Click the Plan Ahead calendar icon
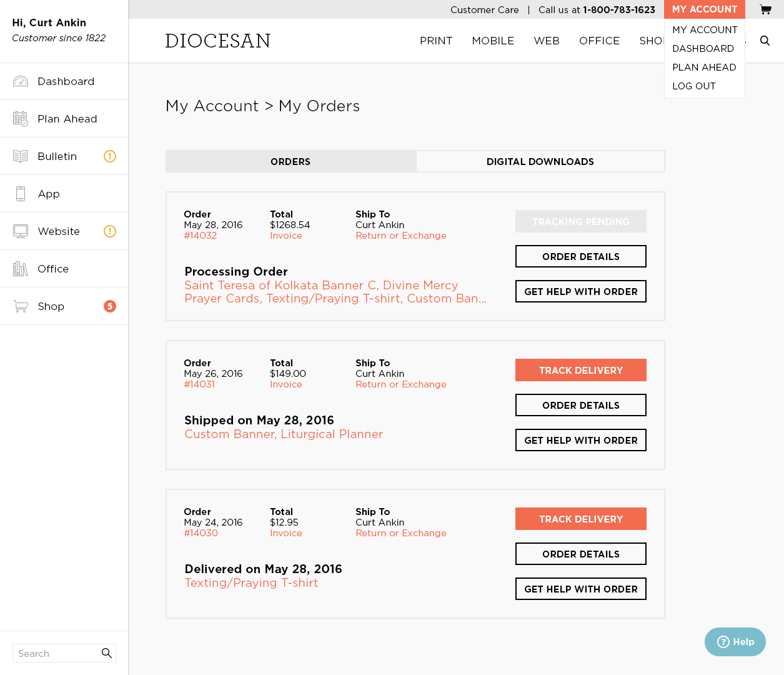The image size is (784, 675). pyautogui.click(x=21, y=119)
